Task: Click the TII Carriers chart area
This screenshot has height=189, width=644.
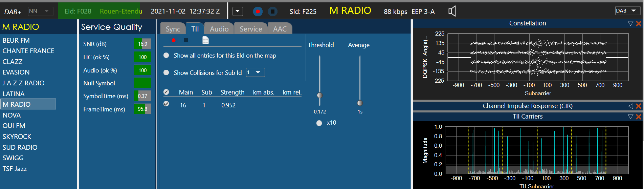Action: pyautogui.click(x=537, y=150)
